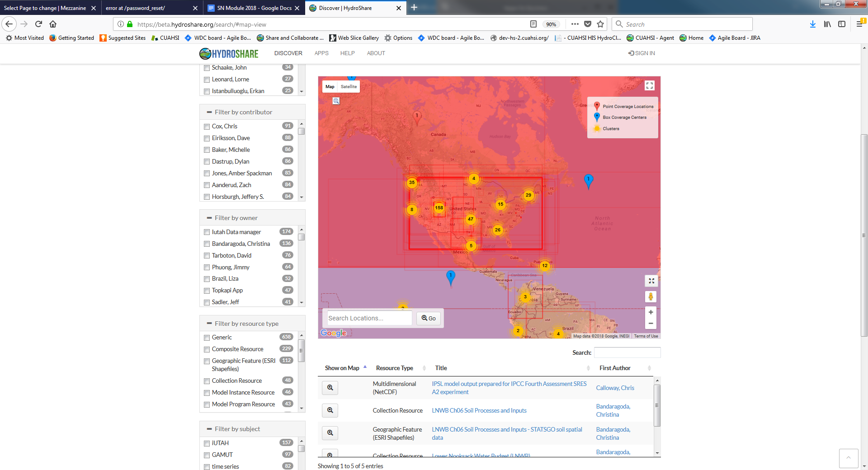Show the browser sidebar

pos(842,24)
